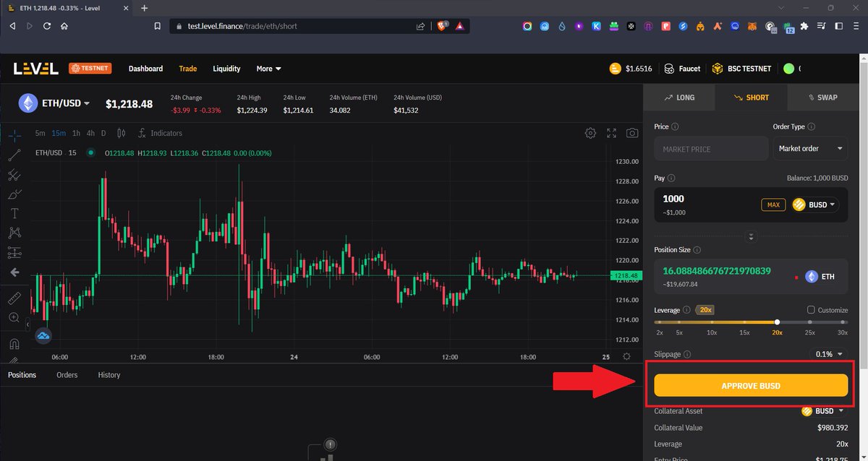The width and height of the screenshot is (868, 461).
Task: Select the crosshair cursor tool
Action: [x=14, y=136]
